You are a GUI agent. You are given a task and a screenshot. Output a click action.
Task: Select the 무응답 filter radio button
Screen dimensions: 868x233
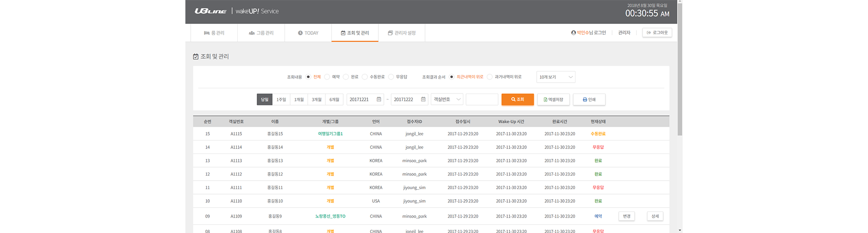pyautogui.click(x=391, y=77)
